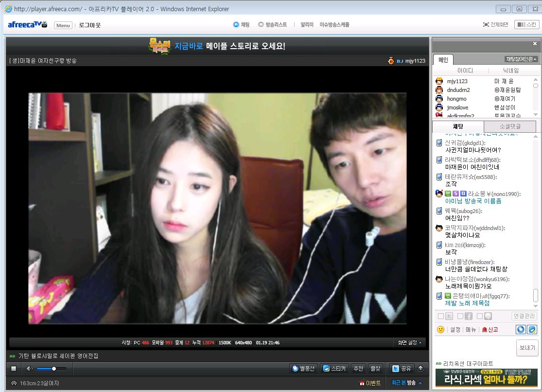Screen dimensions: 542x392
Task: Enable the Twitter sharing checkbox
Action: [441, 316]
